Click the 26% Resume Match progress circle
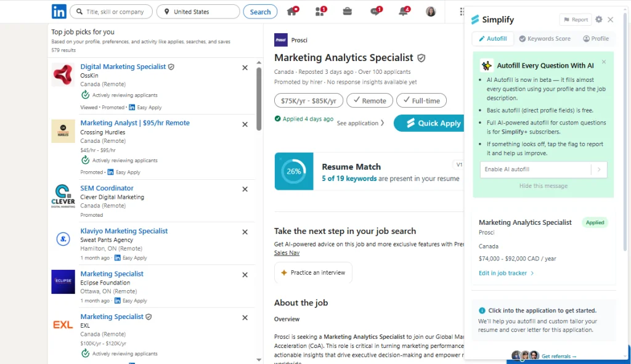631x364 pixels. (294, 171)
